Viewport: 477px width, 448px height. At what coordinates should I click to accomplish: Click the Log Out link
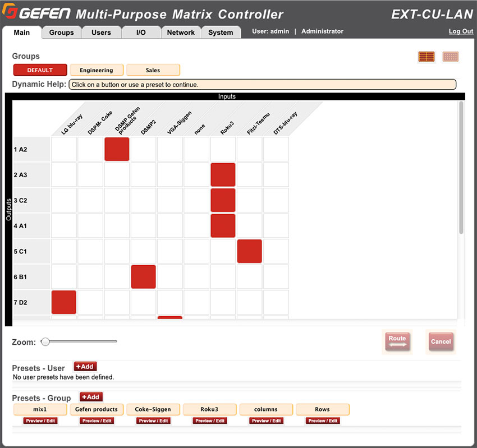pyautogui.click(x=460, y=31)
